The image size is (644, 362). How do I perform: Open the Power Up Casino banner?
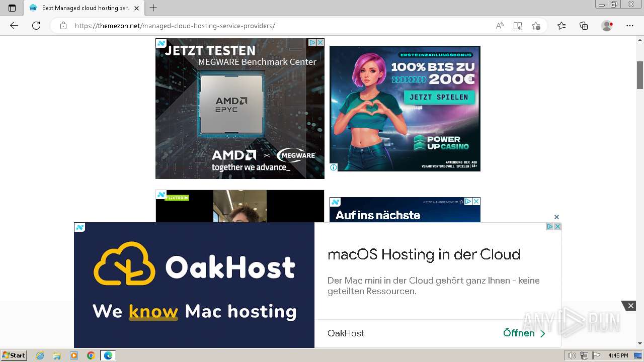click(405, 109)
